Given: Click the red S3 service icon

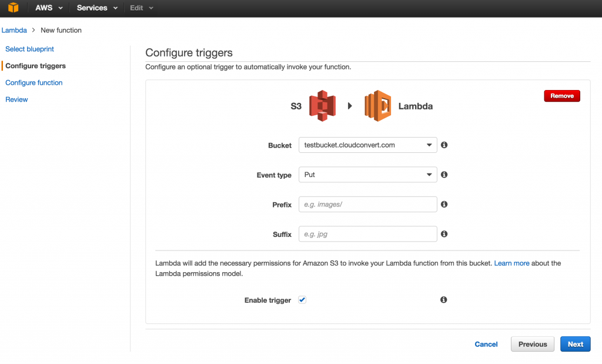Looking at the screenshot, I should point(323,106).
